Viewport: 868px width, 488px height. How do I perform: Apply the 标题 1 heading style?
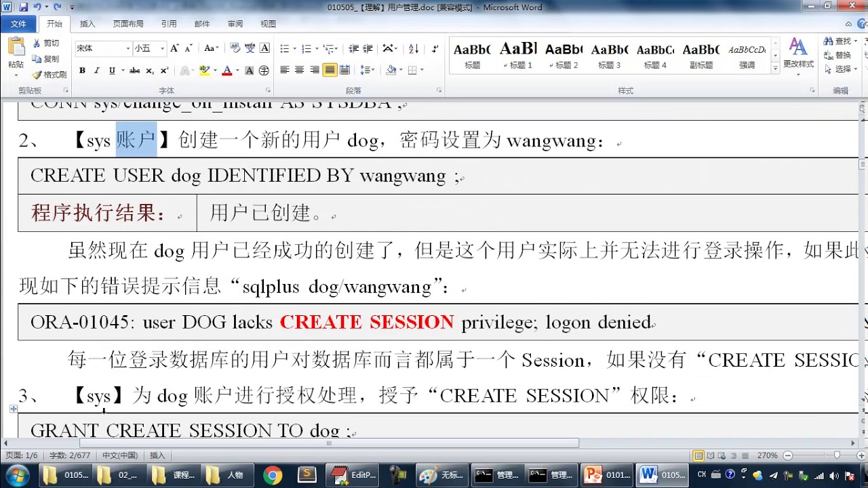(x=518, y=55)
